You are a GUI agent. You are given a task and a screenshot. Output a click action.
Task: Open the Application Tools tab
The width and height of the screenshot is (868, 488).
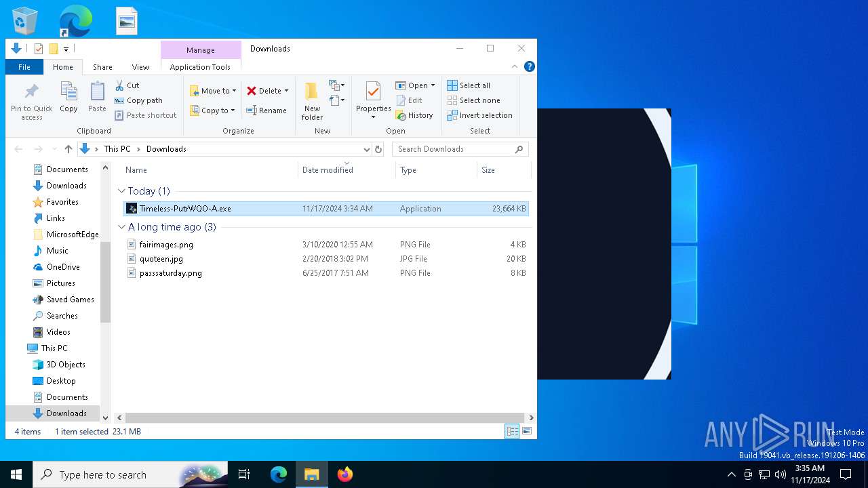coord(200,67)
